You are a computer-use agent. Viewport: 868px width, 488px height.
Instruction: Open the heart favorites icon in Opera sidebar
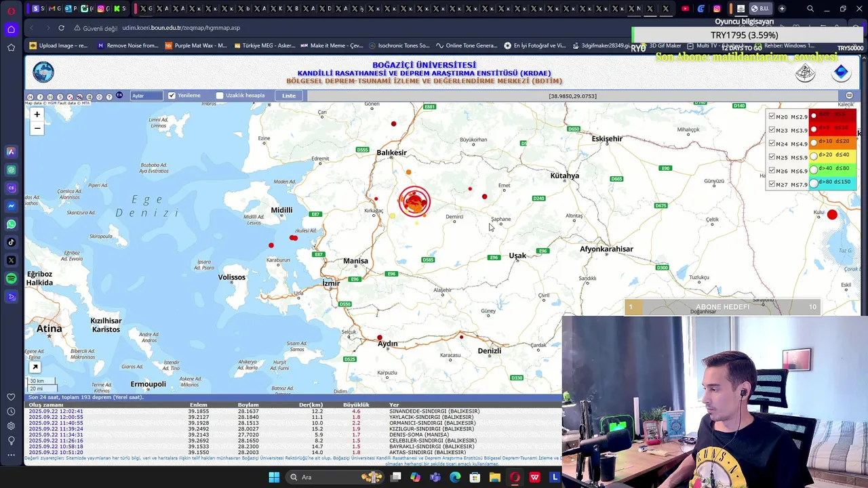pos(11,397)
